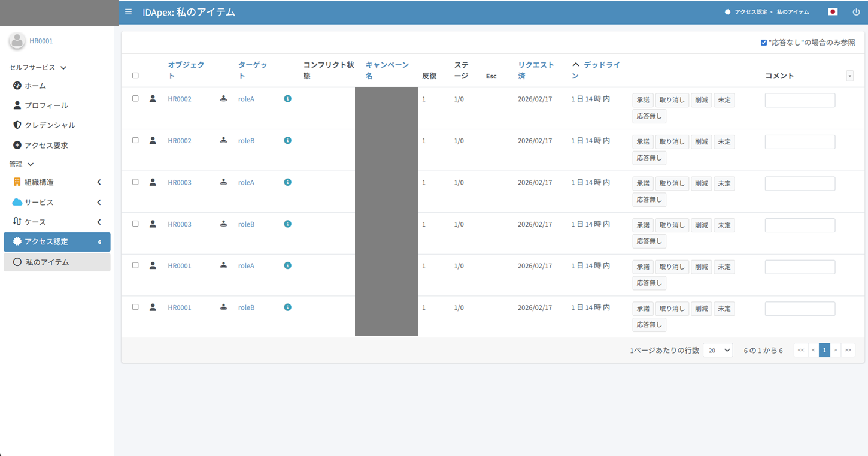
Task: Click info icon for HR0001 roleB row
Action: 287,307
